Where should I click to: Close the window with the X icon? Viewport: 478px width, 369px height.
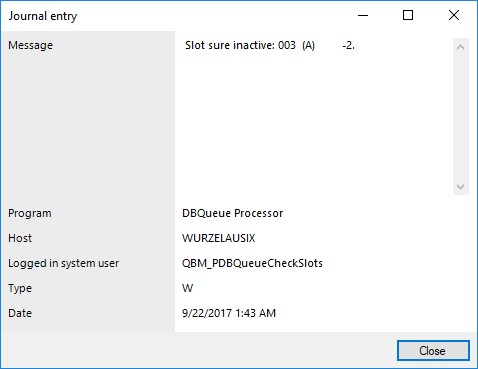point(454,15)
